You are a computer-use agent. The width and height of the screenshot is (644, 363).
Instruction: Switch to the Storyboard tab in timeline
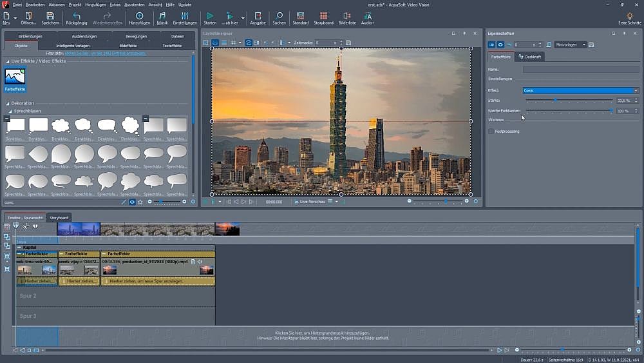point(59,218)
